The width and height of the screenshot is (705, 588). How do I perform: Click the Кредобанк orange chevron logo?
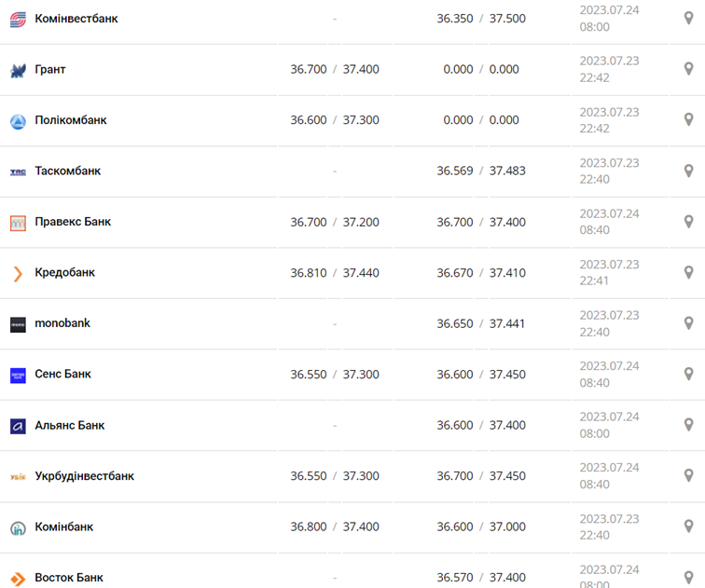point(18,273)
